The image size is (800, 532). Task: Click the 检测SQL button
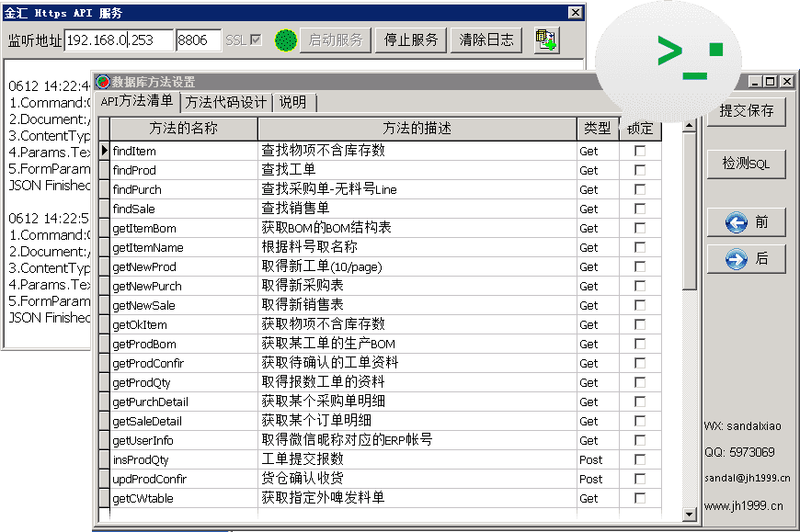(746, 164)
